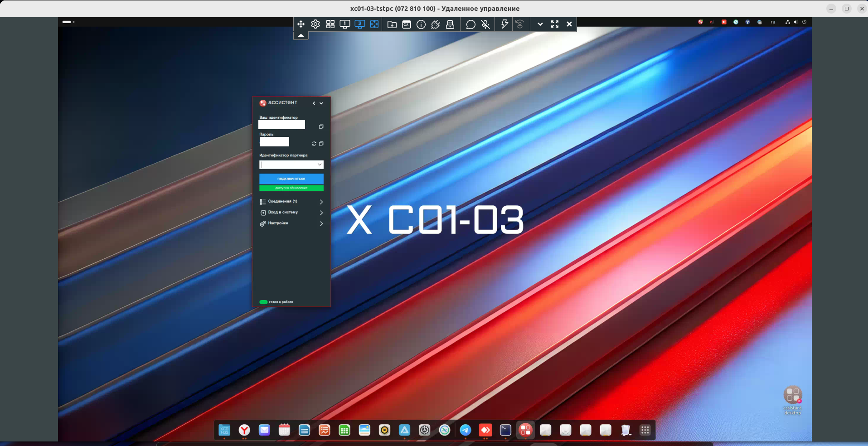Copy your identifier to clipboard
Image resolution: width=868 pixels, height=446 pixels.
click(x=321, y=126)
